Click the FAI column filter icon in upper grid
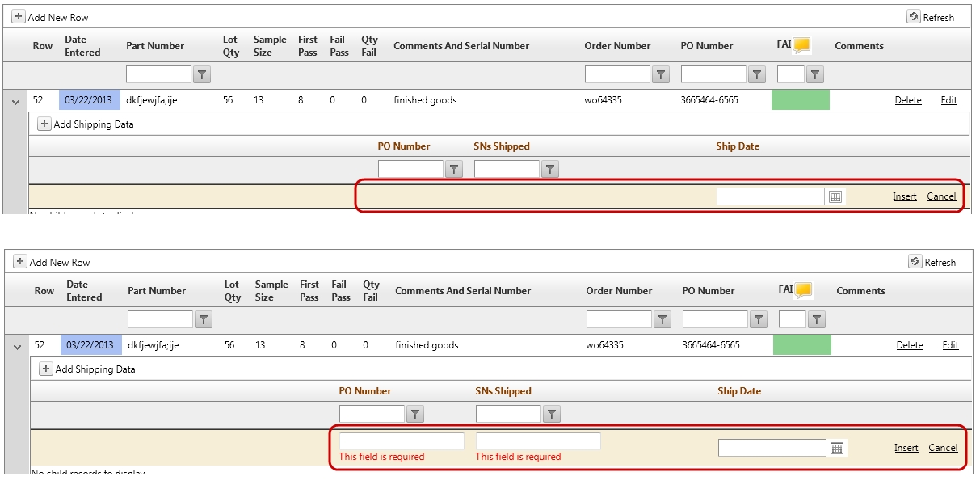980x485 pixels. click(815, 75)
